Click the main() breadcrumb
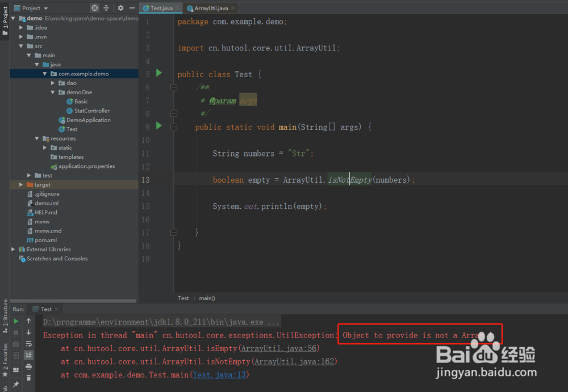Screen dimensions: 568x392 (x=207, y=298)
